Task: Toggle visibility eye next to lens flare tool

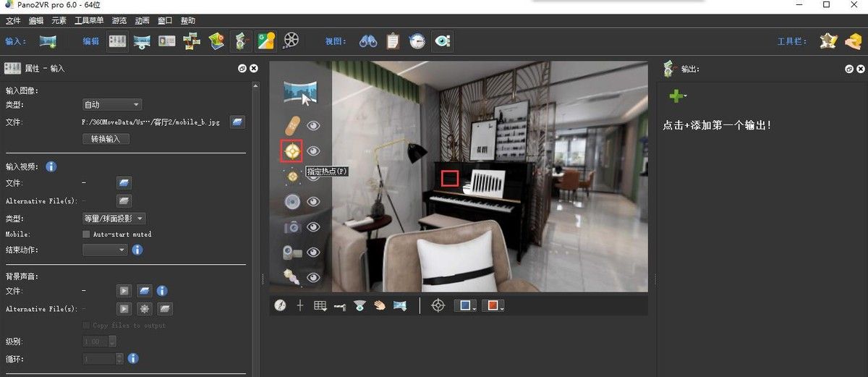Action: point(313,277)
